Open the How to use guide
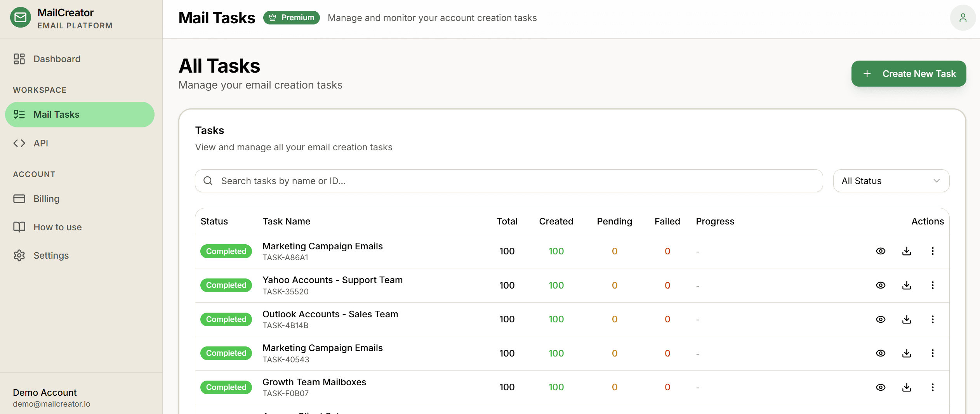 [80, 227]
